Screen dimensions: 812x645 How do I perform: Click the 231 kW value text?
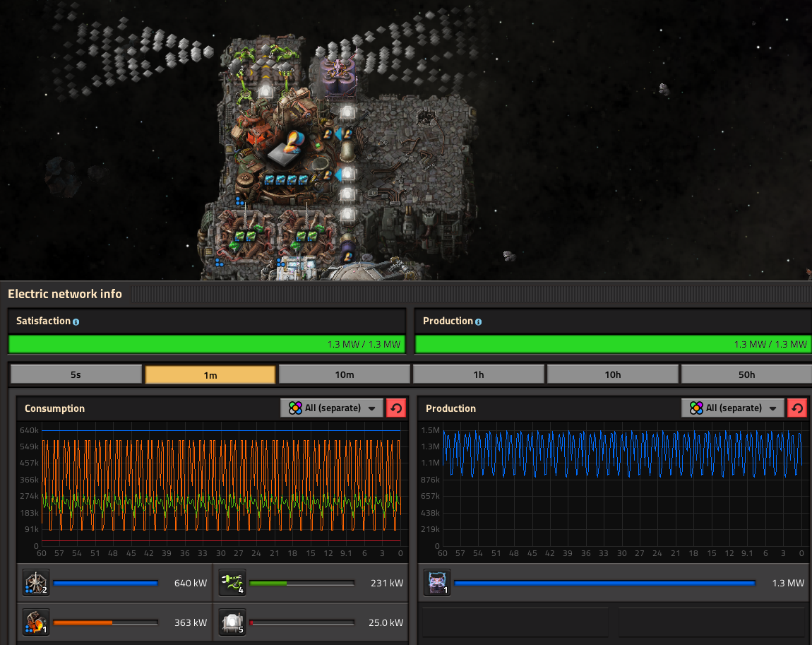pos(387,584)
